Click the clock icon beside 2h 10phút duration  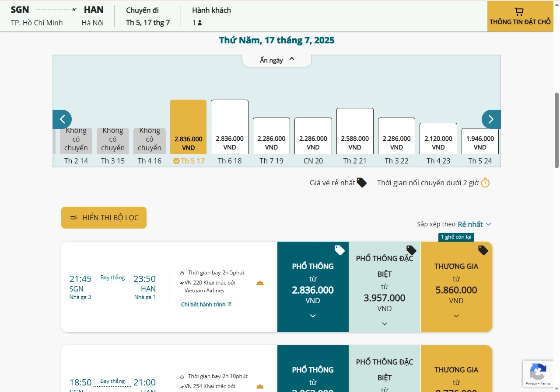182,377
